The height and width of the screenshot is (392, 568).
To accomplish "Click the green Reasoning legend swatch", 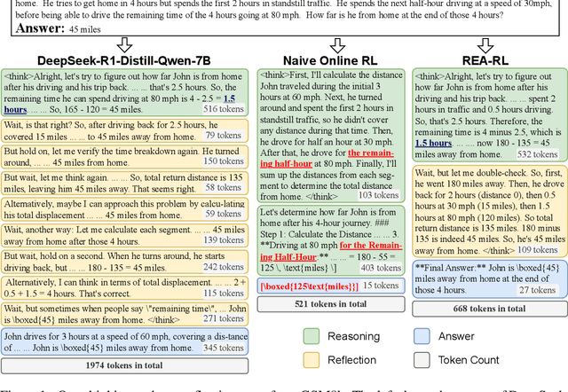I will (x=312, y=336).
